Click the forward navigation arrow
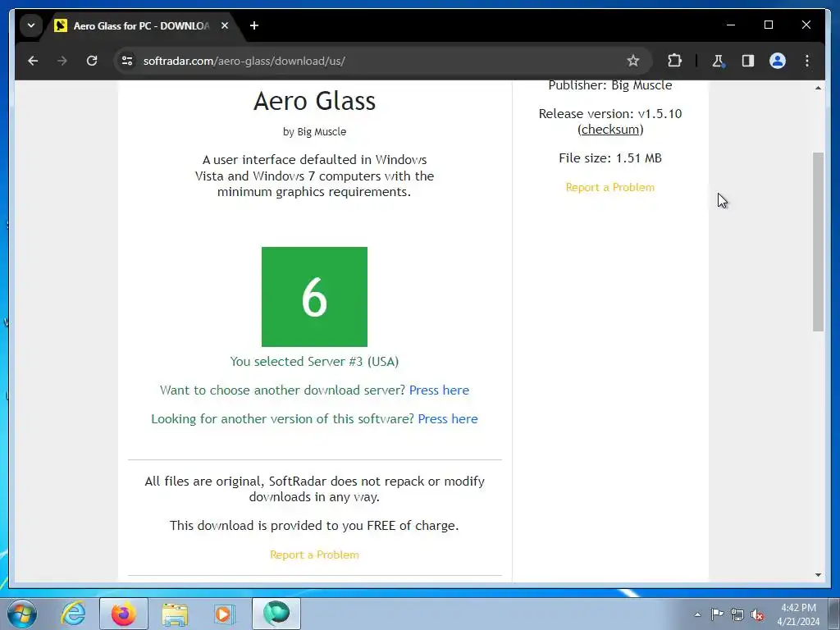The height and width of the screenshot is (630, 840). 62,61
